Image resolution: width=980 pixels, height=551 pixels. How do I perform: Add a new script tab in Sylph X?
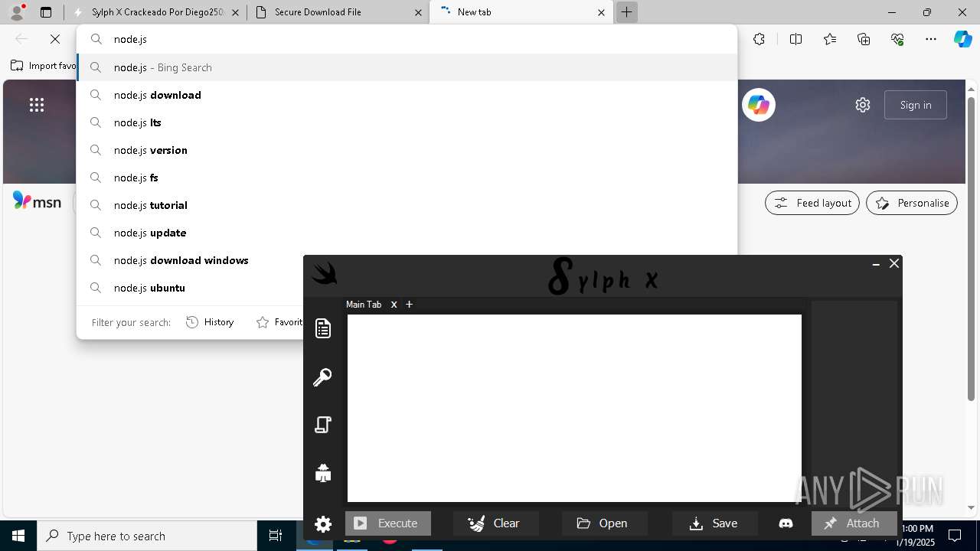(410, 305)
